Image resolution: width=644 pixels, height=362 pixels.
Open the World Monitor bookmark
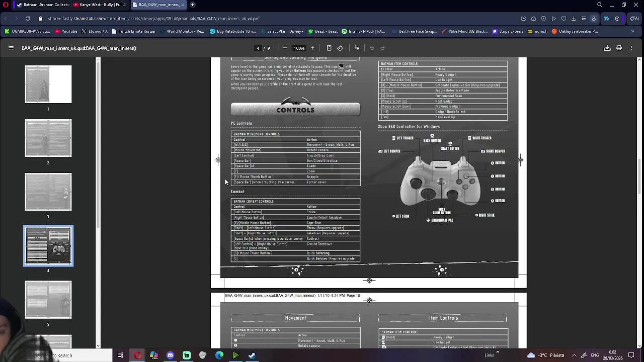(x=182, y=31)
